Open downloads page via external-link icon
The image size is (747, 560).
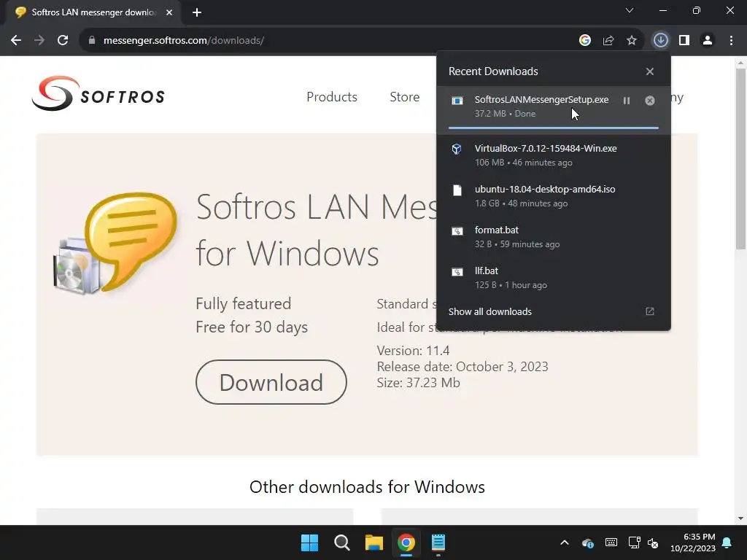650,311
